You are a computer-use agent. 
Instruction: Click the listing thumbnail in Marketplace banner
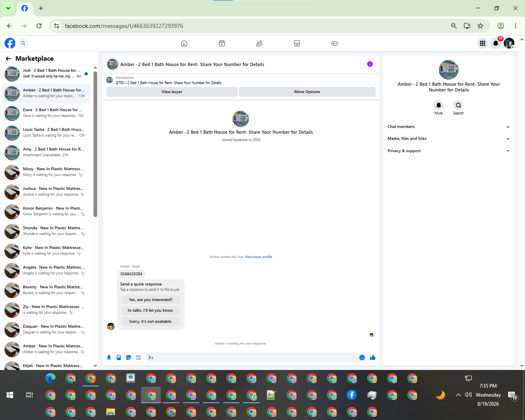point(110,80)
